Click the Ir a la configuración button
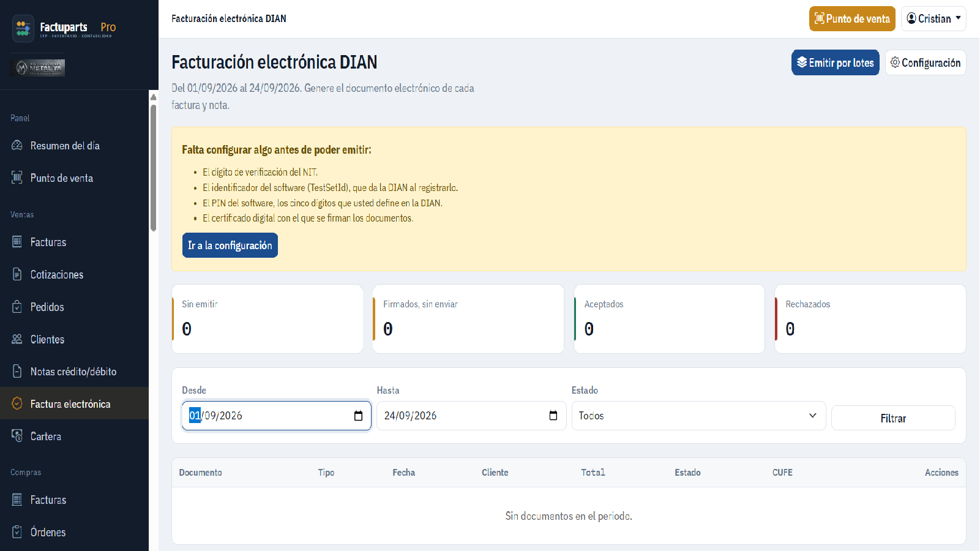The height and width of the screenshot is (551, 980). click(x=230, y=246)
